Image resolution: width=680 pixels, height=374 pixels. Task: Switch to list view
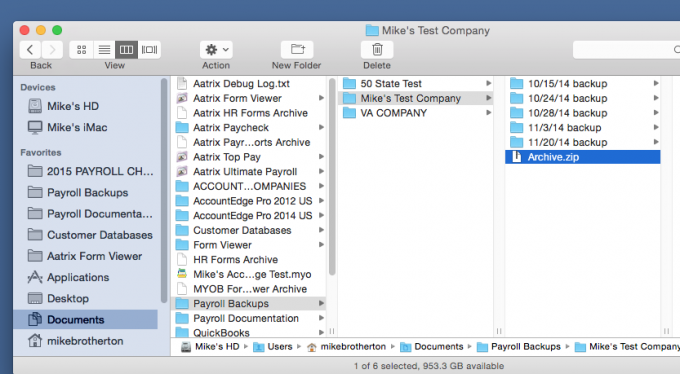click(104, 50)
